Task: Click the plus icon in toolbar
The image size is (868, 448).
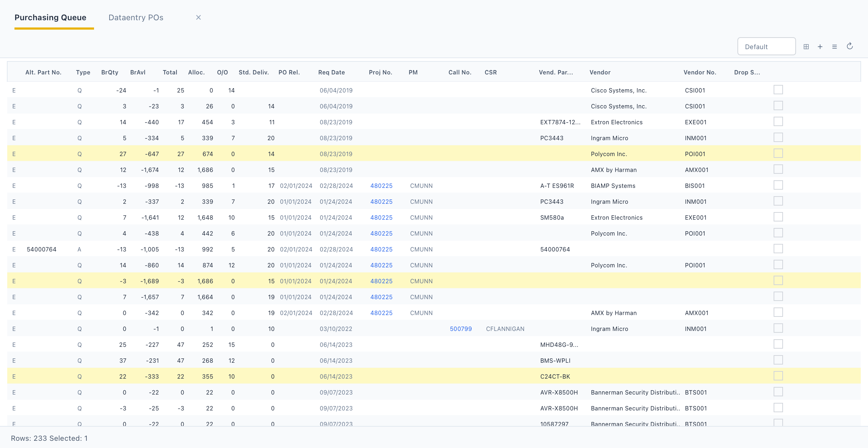Action: click(x=820, y=47)
